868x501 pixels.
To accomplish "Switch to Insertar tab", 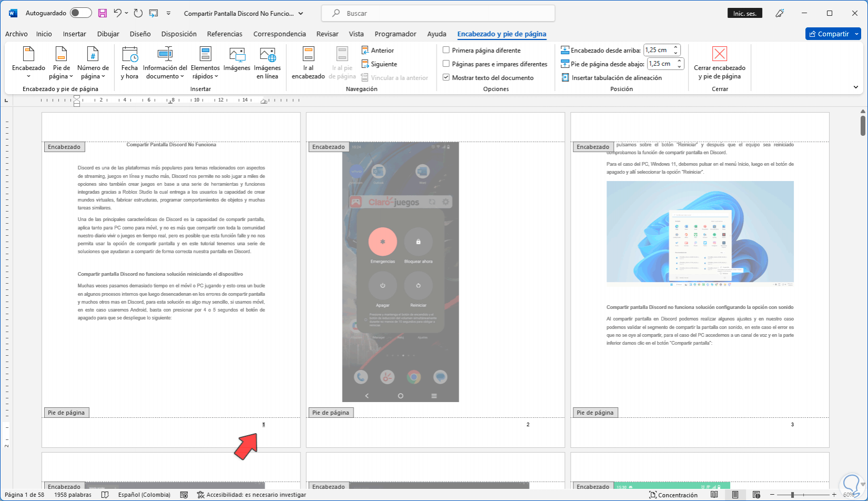I will point(75,34).
